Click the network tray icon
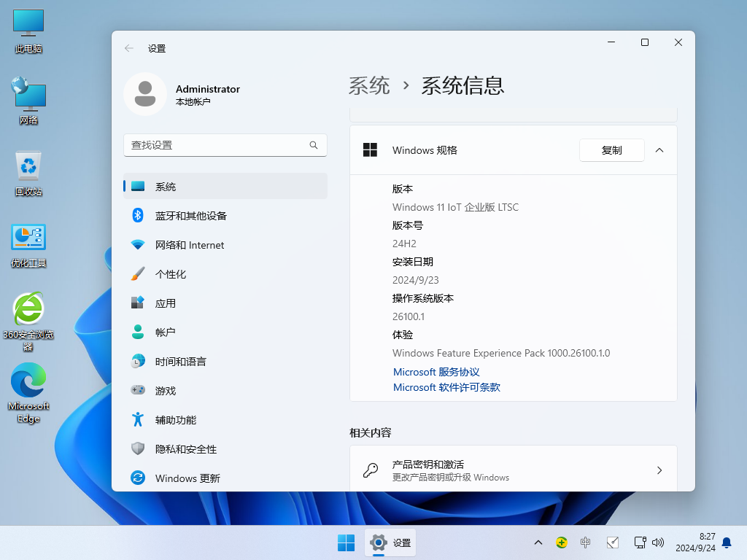This screenshot has height=560, width=747. [640, 542]
